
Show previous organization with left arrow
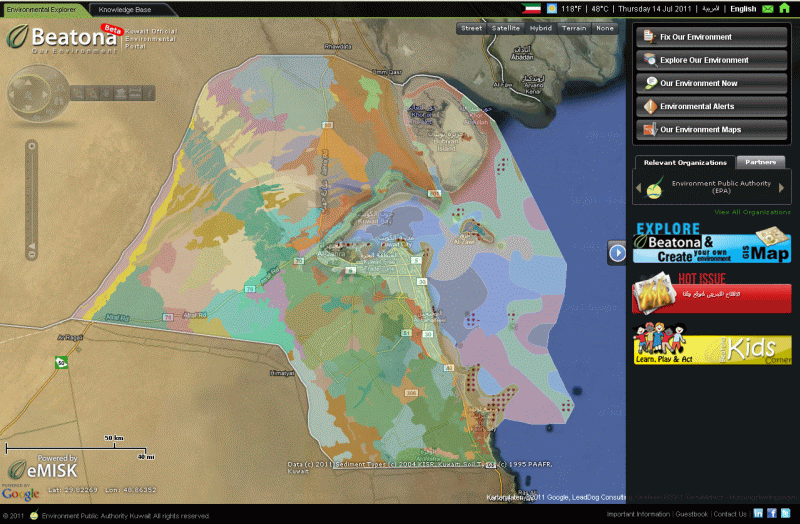tap(639, 186)
